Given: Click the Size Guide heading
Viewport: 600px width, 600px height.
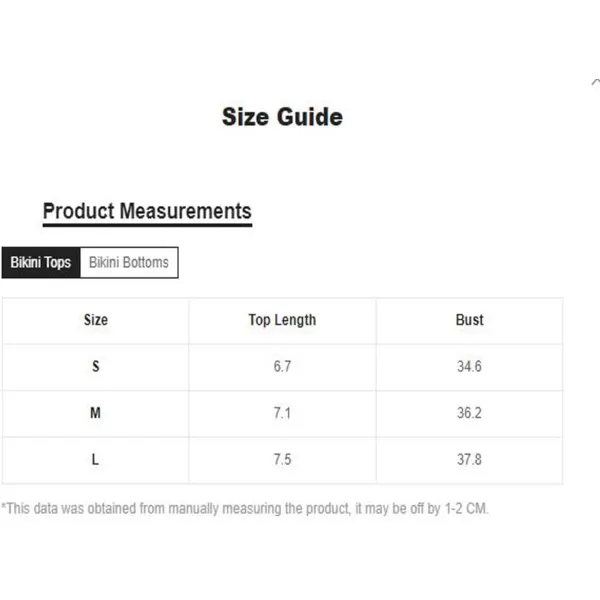Looking at the screenshot, I should [x=282, y=117].
